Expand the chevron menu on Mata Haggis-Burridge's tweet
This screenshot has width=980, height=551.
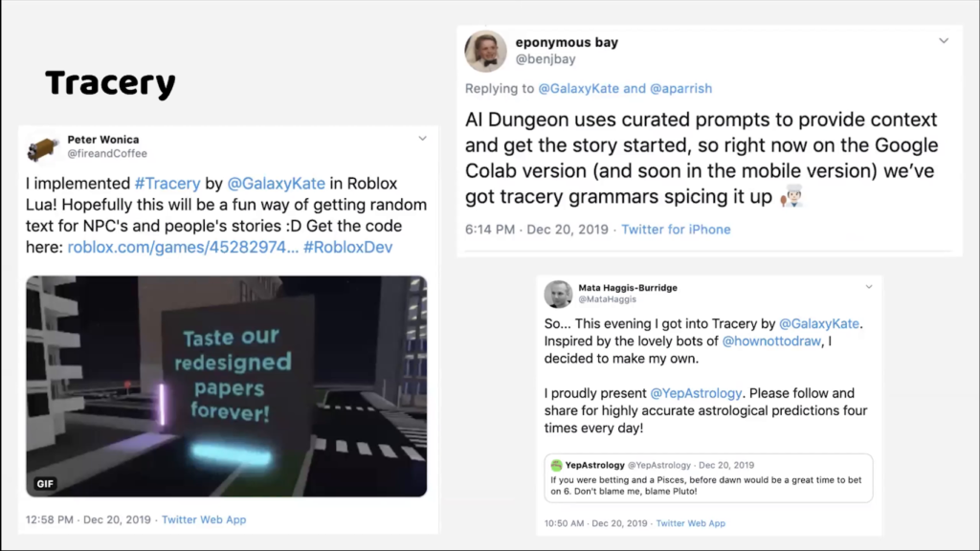869,287
